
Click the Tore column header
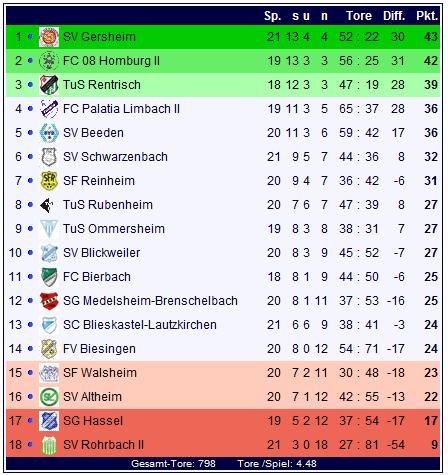359,16
